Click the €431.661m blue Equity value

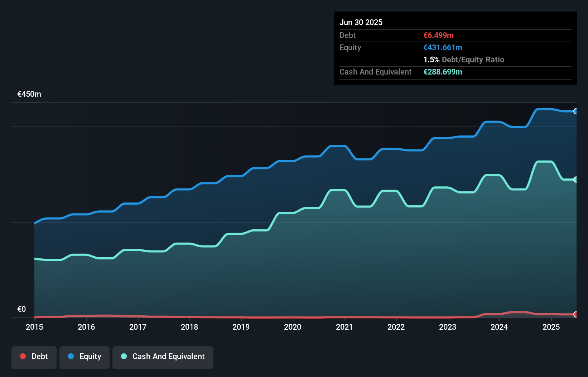click(443, 47)
